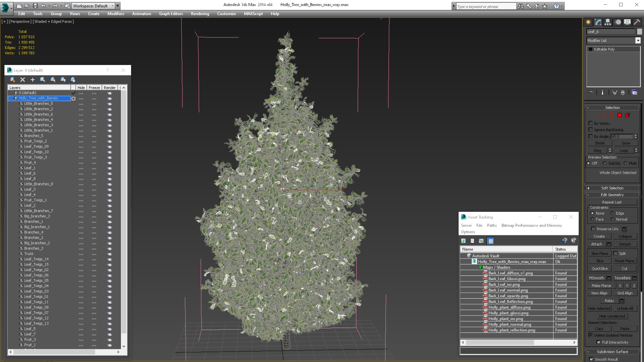Open the Graph Editors menu
Image resolution: width=644 pixels, height=362 pixels.
pyautogui.click(x=171, y=14)
